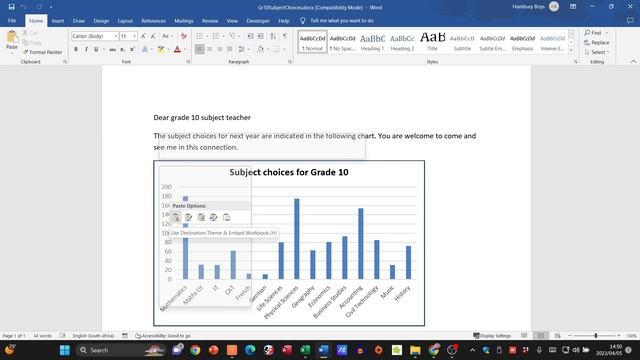Screen dimensions: 640x360
Task: Open the font name combo box
Action: 95,36
